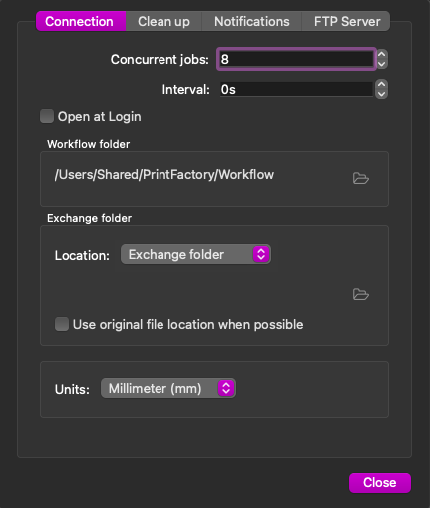Enable Open at Login checkbox
Image resolution: width=430 pixels, height=508 pixels.
click(47, 116)
